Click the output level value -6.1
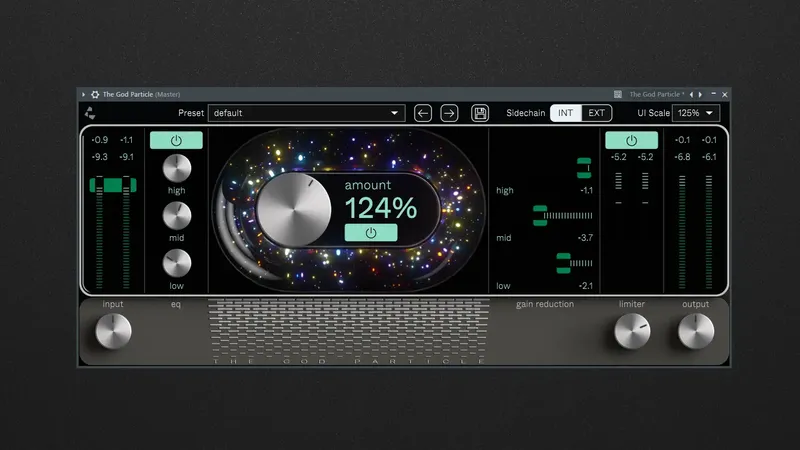The width and height of the screenshot is (800, 450). [709, 157]
